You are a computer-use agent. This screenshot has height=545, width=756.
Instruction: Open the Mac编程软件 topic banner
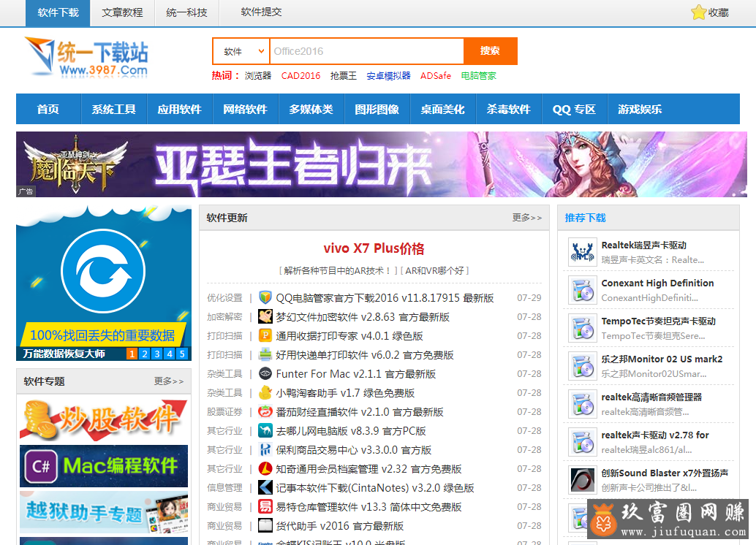104,466
